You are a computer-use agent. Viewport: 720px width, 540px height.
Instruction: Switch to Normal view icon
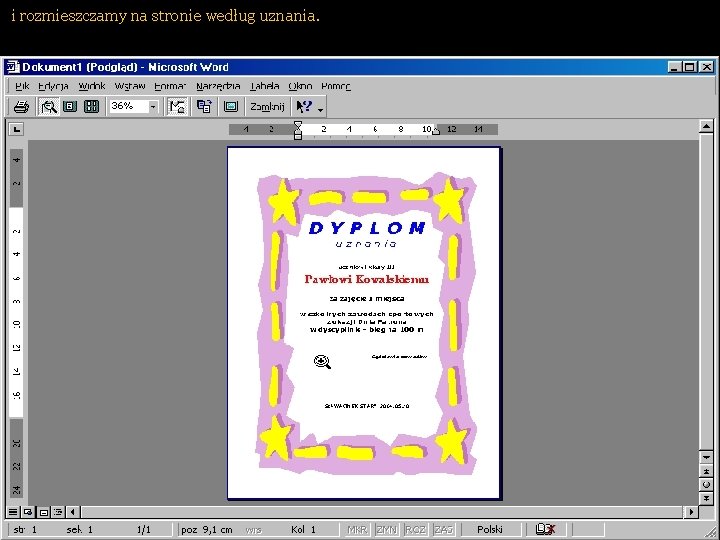pyautogui.click(x=13, y=512)
